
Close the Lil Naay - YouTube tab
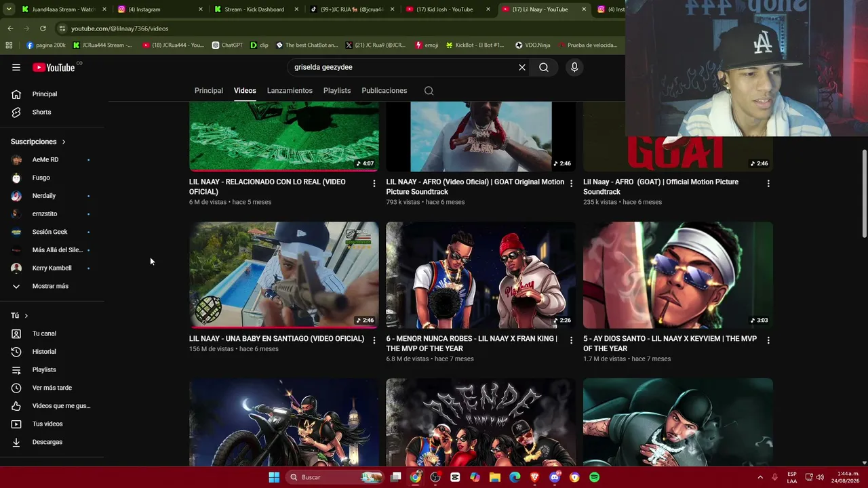tap(584, 9)
